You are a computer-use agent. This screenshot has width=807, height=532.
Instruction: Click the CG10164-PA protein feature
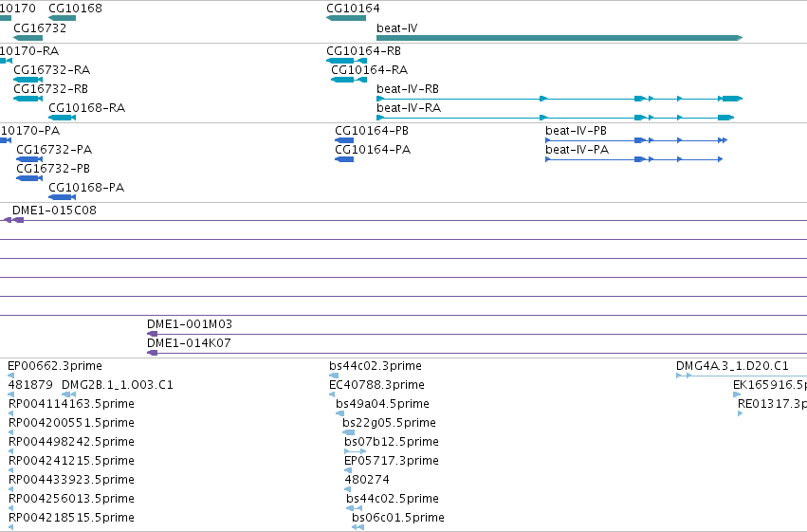[x=344, y=159]
